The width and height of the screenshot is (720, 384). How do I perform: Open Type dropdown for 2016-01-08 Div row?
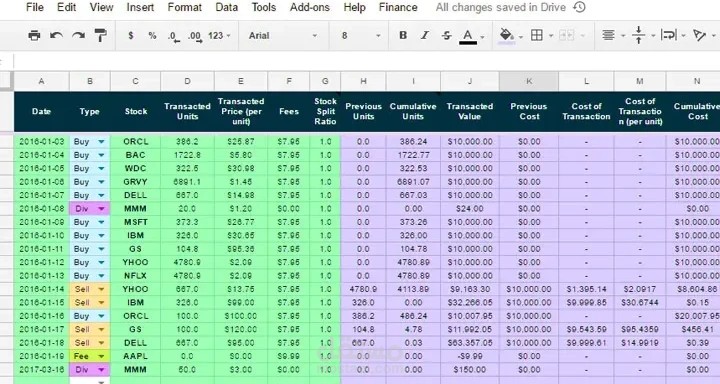(x=101, y=209)
